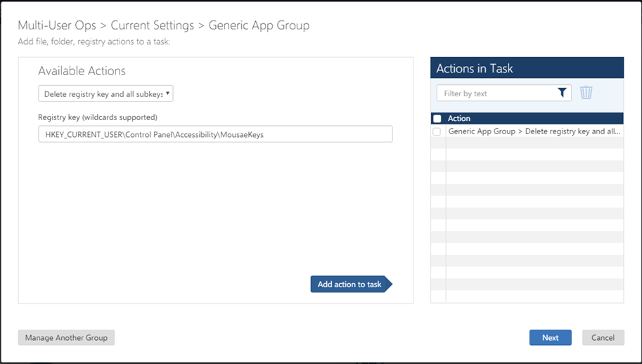Screen dimensions: 642x364
Task: Cancel the task wizard
Action: (603, 337)
